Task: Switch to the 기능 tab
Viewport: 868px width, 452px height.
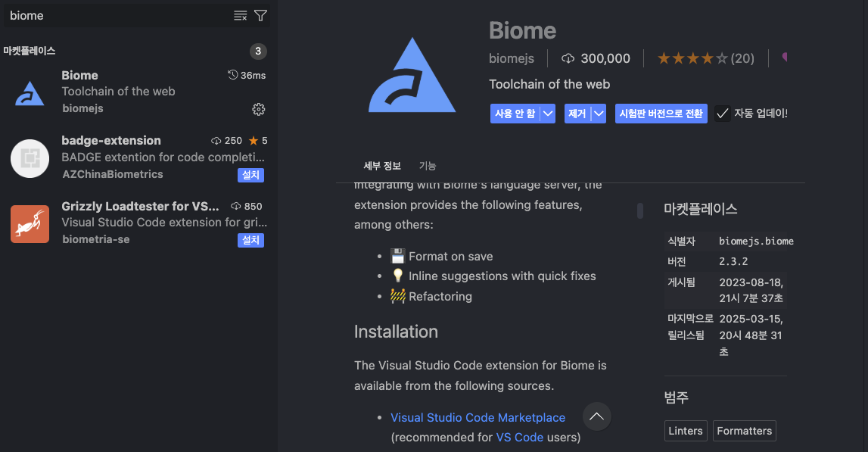Action: pos(428,165)
